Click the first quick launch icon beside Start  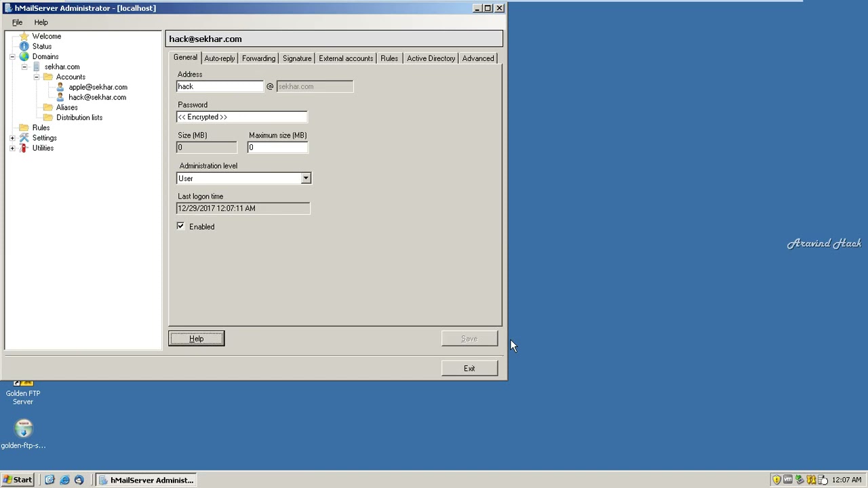[x=50, y=480]
